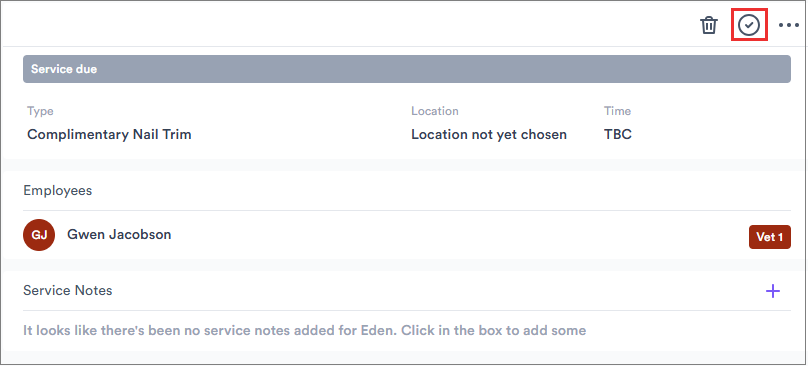The image size is (808, 366).
Task: Click the Location field label
Action: coord(434,111)
